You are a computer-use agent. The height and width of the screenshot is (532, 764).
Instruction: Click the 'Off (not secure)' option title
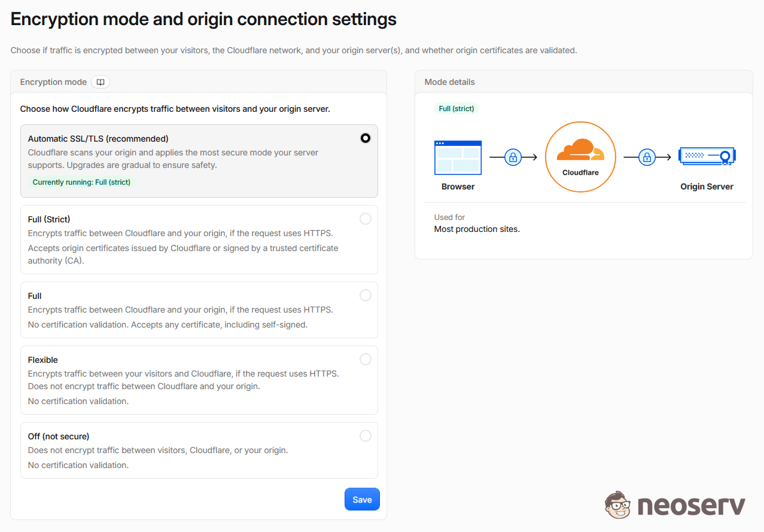(x=59, y=436)
